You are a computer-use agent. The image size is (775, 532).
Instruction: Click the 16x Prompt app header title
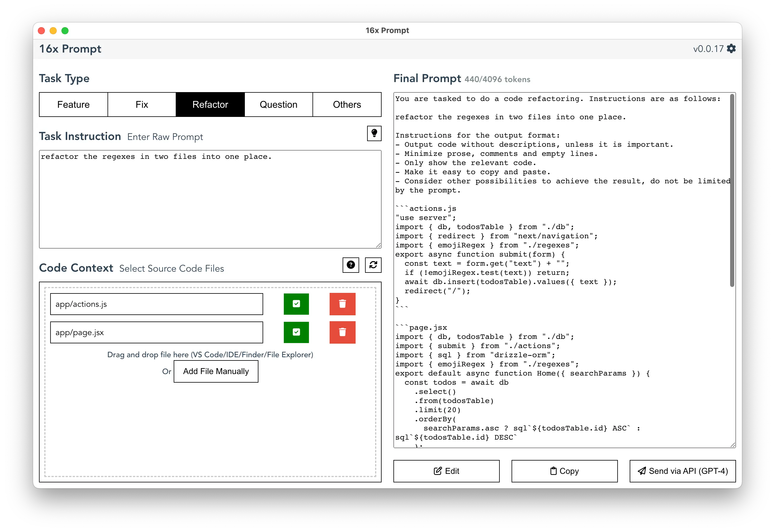click(x=70, y=49)
